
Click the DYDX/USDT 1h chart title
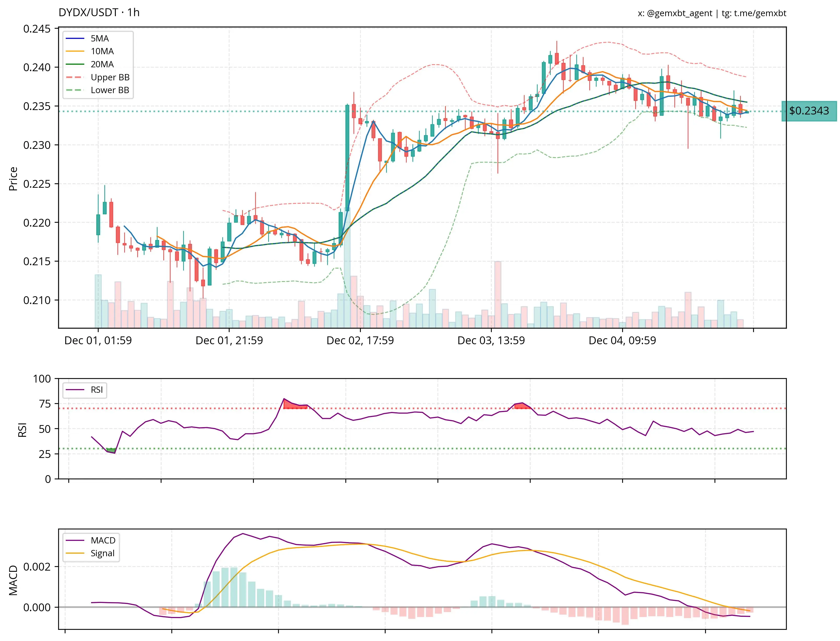coord(99,13)
